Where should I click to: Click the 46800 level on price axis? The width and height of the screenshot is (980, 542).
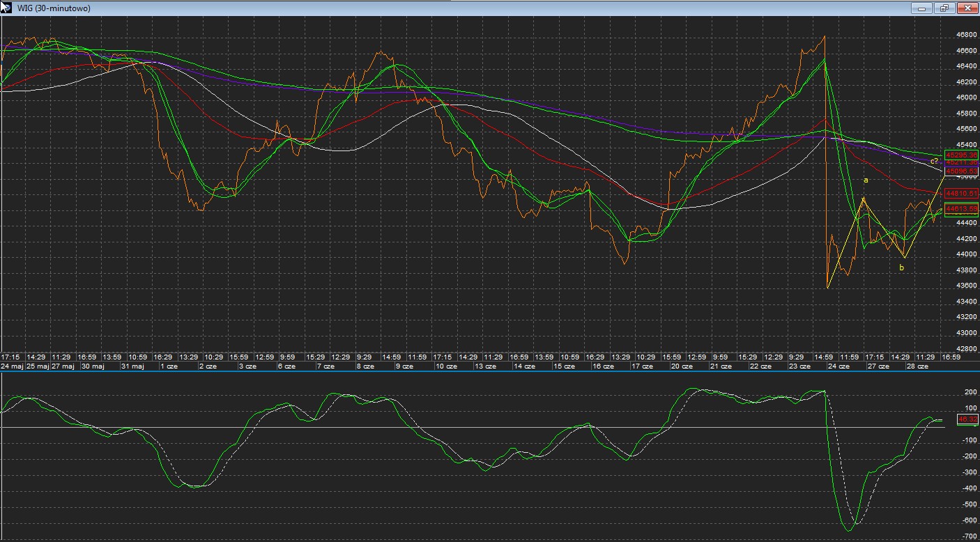pos(966,35)
